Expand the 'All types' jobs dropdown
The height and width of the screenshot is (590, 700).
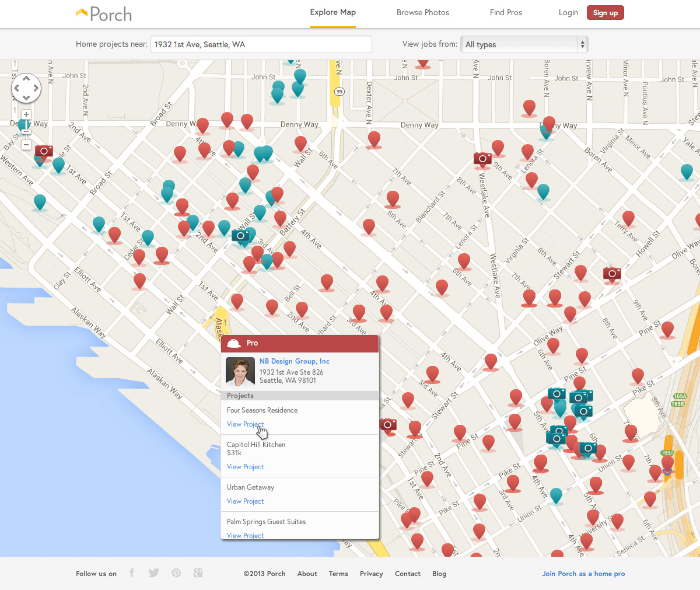pyautogui.click(x=524, y=44)
